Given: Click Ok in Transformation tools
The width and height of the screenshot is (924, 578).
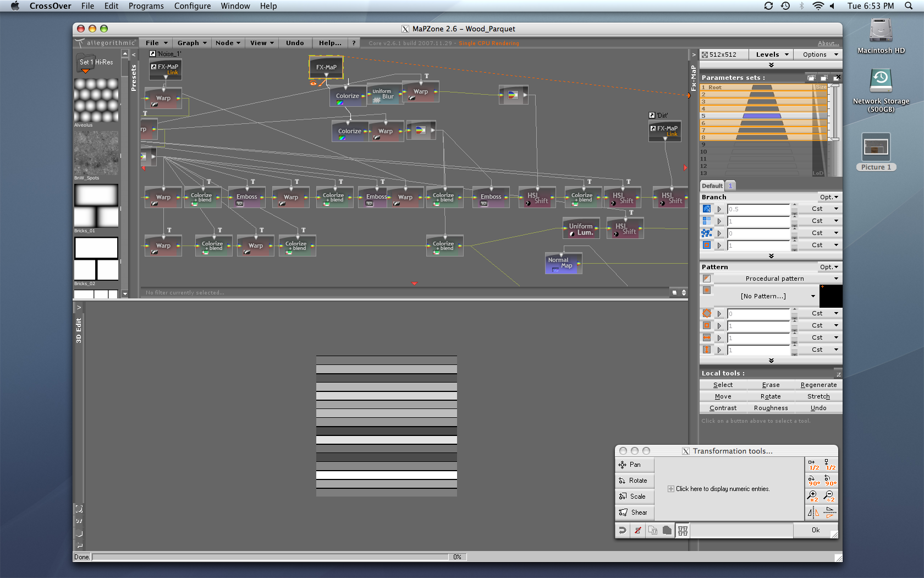Looking at the screenshot, I should 815,530.
